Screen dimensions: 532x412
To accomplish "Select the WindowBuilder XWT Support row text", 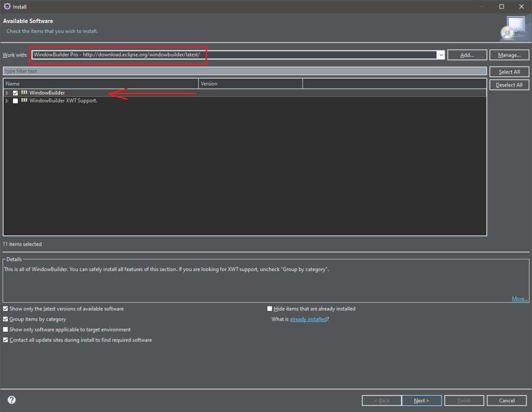I will click(63, 101).
